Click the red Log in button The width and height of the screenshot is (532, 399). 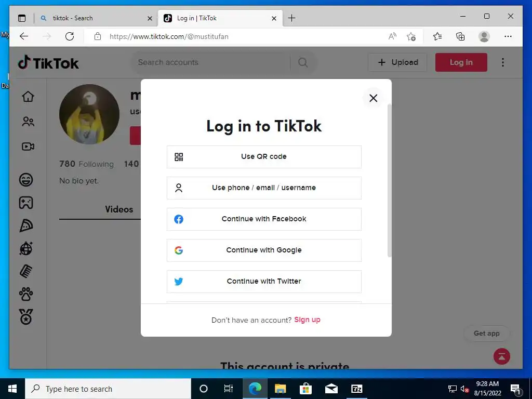(461, 62)
